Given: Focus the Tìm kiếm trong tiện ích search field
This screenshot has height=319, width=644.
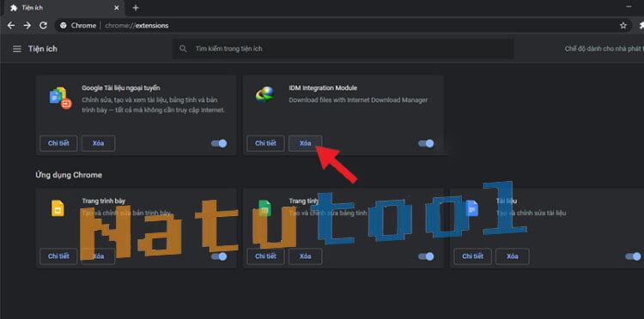Looking at the screenshot, I should [343, 49].
